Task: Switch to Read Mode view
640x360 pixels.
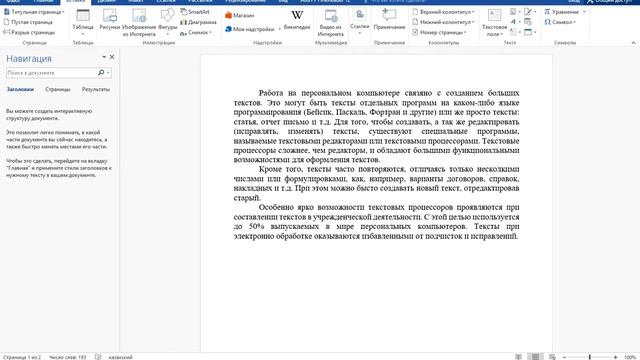Action: point(518,357)
